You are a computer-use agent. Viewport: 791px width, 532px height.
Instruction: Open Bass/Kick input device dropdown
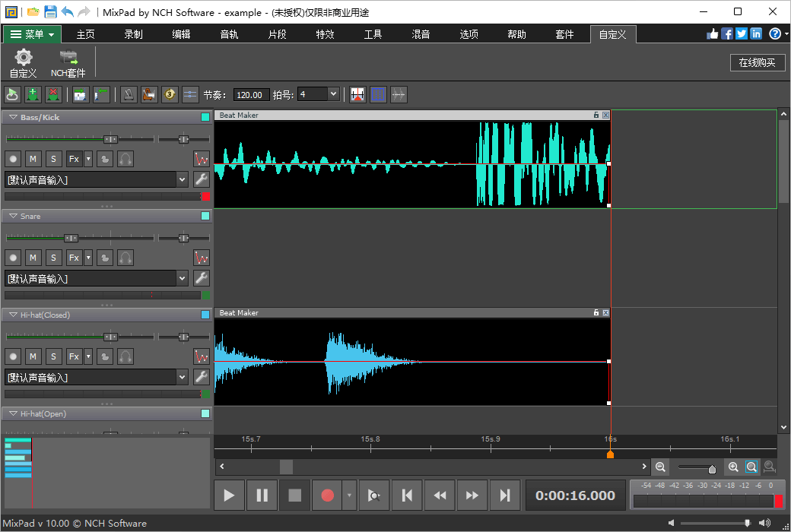click(182, 179)
